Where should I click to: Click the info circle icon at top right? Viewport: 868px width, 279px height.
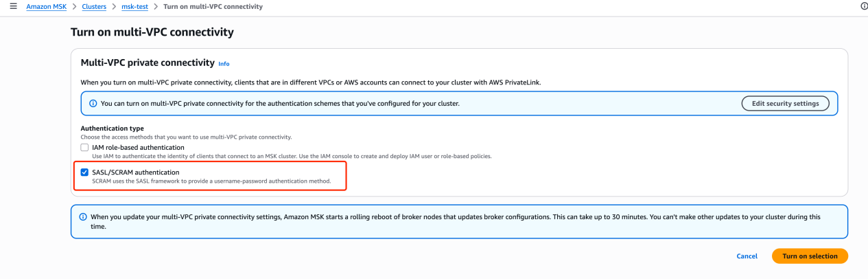pos(863,6)
